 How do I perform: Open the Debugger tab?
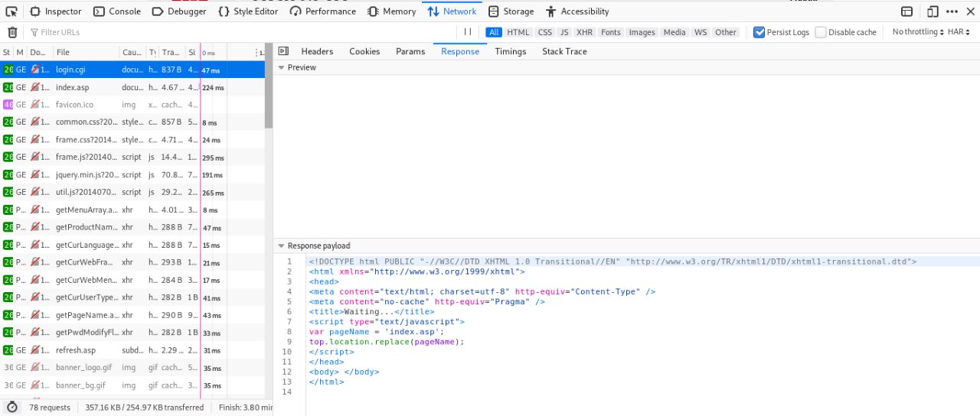[179, 11]
